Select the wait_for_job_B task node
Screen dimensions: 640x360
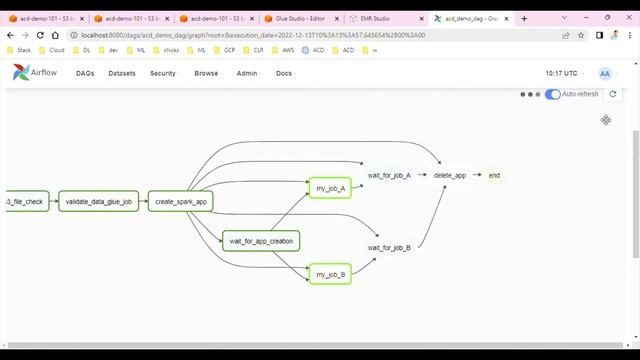(x=389, y=247)
